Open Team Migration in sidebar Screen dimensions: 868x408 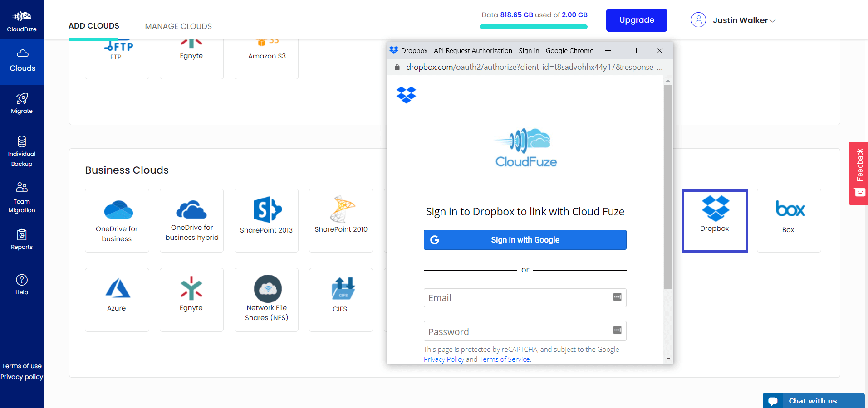[22, 198]
